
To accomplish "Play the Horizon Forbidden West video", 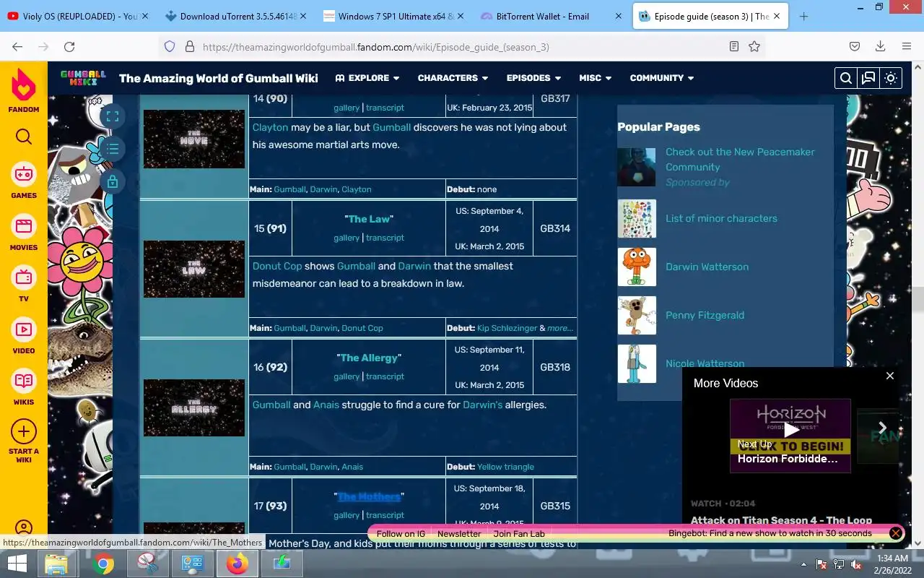I will coord(791,431).
